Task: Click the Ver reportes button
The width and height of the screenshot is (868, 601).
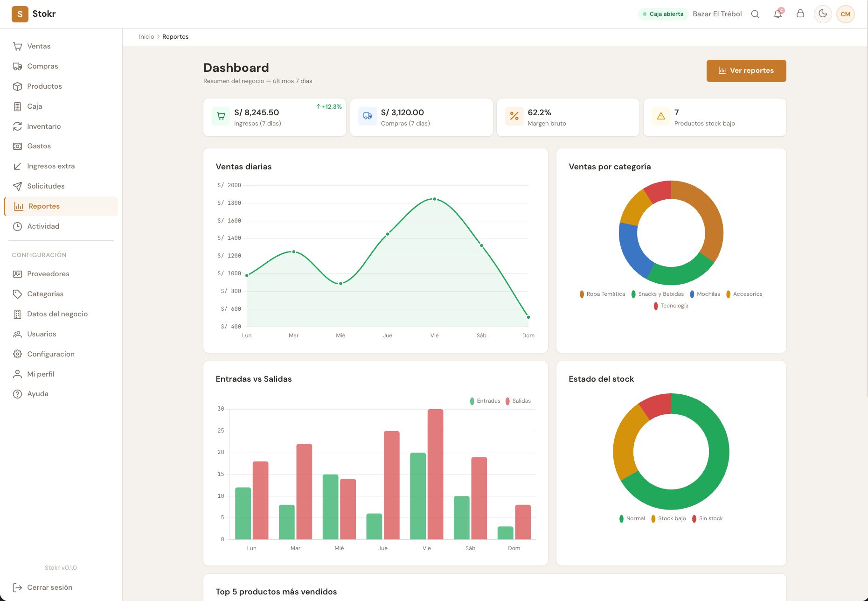Action: point(746,71)
